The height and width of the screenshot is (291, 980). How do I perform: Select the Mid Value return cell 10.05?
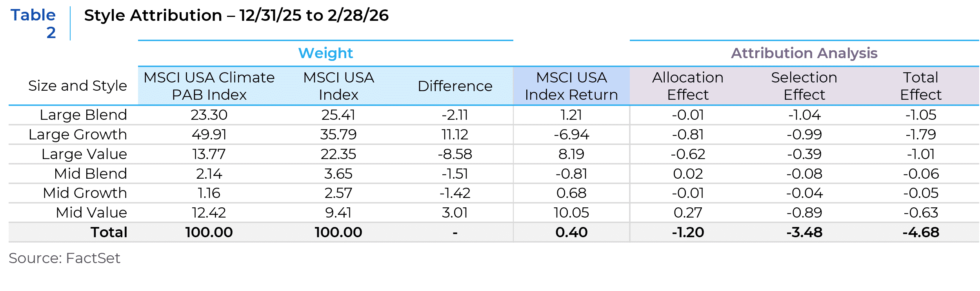click(571, 213)
